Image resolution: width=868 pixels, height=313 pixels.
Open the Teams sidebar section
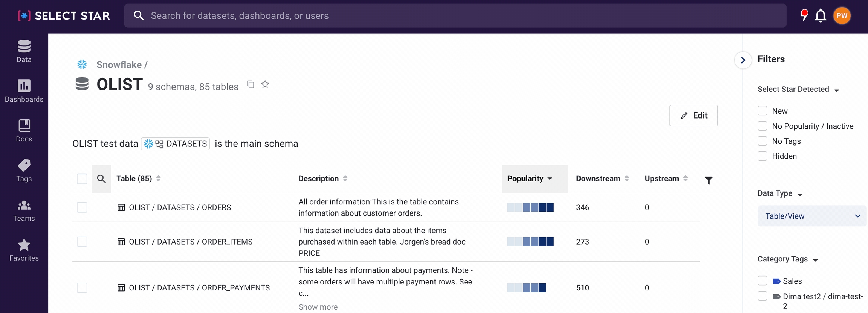point(24,211)
